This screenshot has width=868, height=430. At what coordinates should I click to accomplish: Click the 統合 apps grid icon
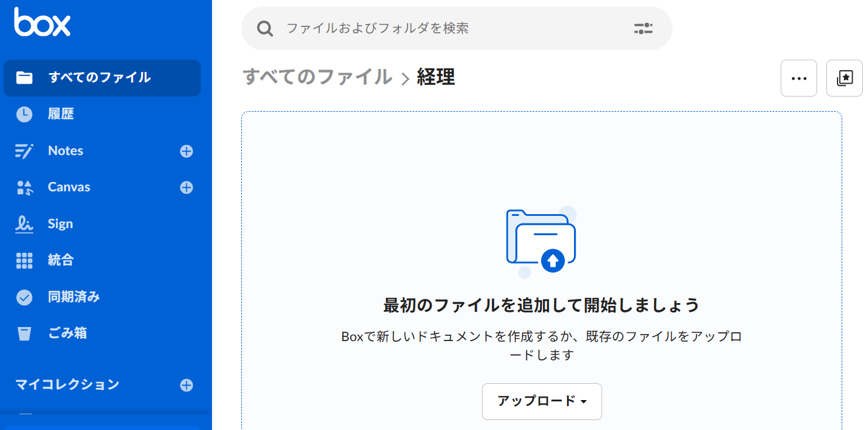(x=24, y=260)
